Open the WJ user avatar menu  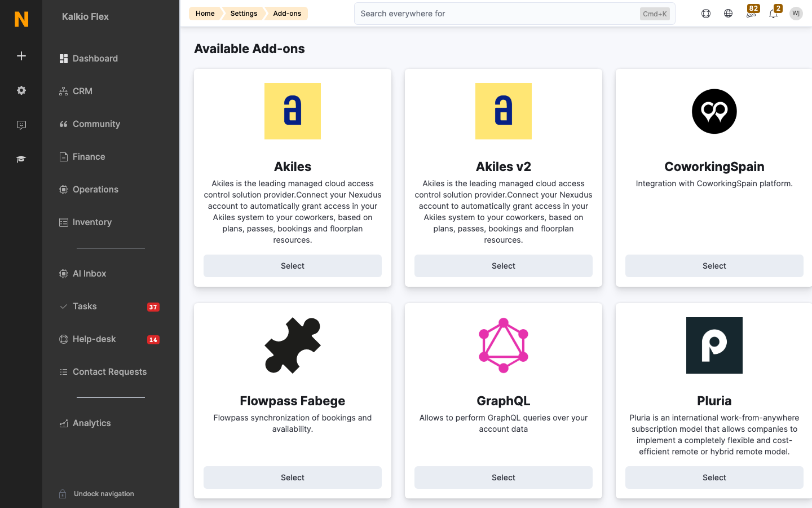pyautogui.click(x=796, y=14)
